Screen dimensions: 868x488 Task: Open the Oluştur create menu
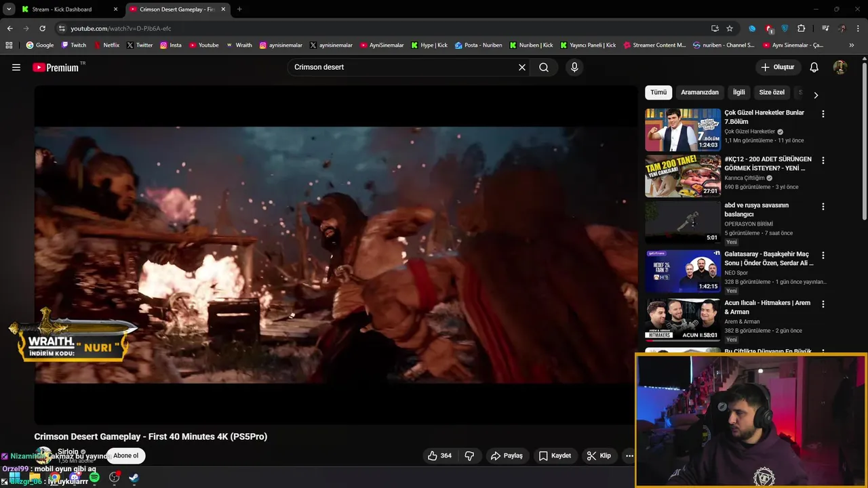click(x=777, y=67)
